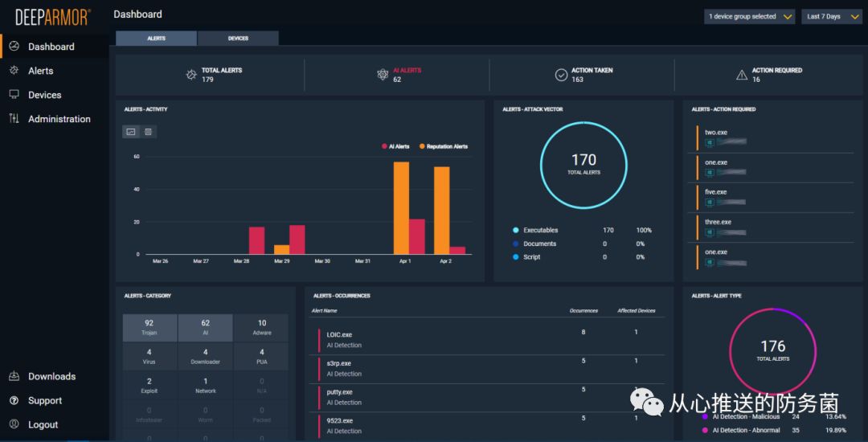
Task: Click the Network category tile
Action: [206, 386]
